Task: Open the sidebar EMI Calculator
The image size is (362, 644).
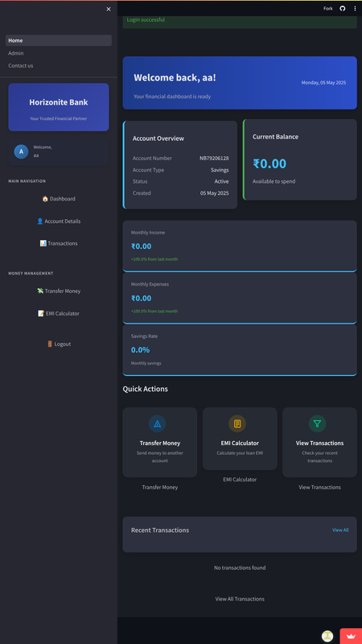Action: pyautogui.click(x=59, y=313)
